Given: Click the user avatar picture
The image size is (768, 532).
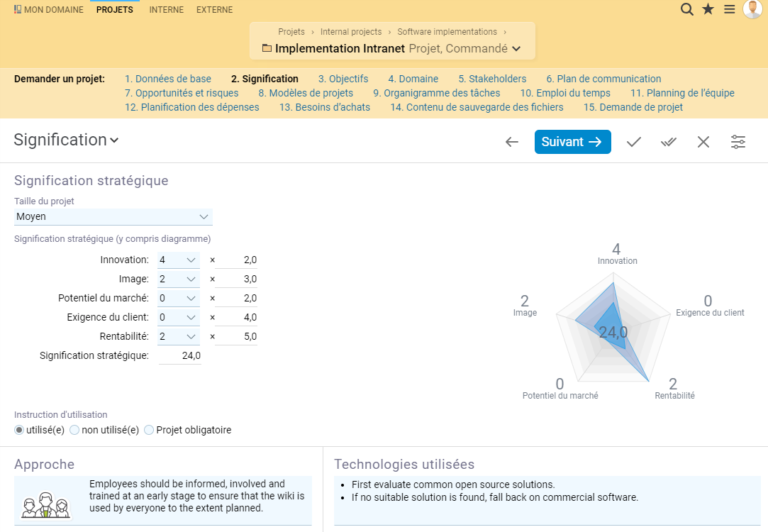Looking at the screenshot, I should [x=752, y=9].
